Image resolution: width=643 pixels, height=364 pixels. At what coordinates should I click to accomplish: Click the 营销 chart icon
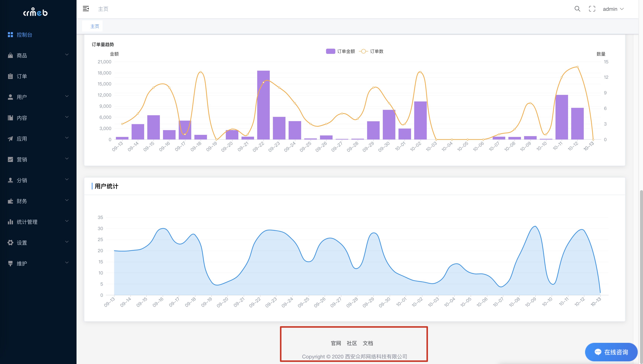pos(10,159)
